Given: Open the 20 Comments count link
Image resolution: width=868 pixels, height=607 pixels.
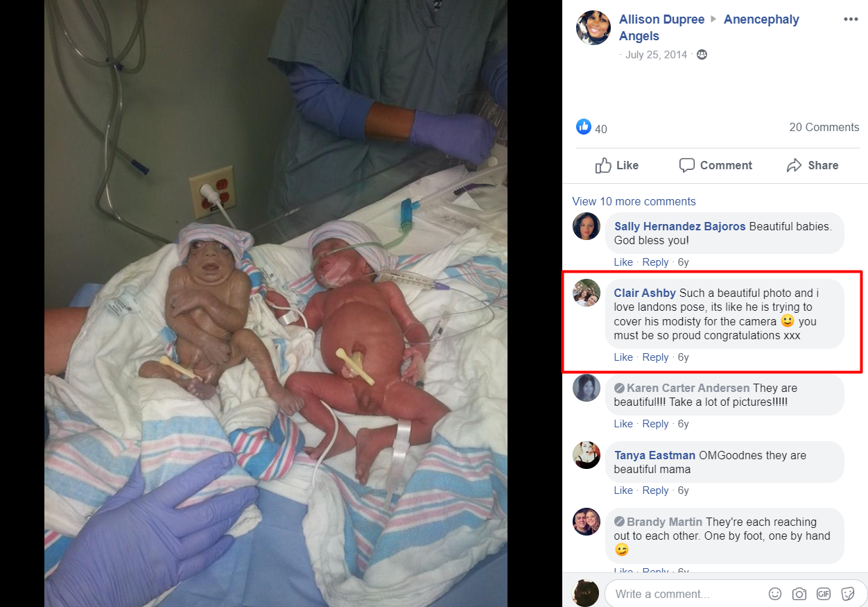Looking at the screenshot, I should pos(824,127).
